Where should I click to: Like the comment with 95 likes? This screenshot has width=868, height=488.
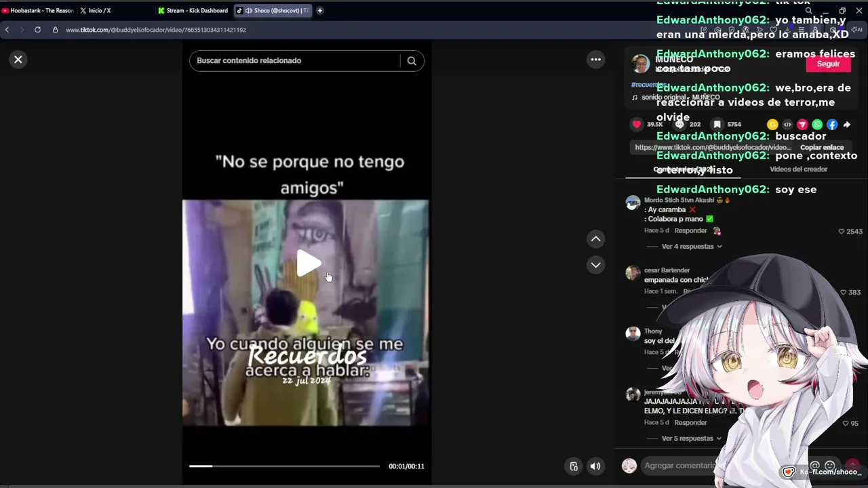pyautogui.click(x=846, y=424)
